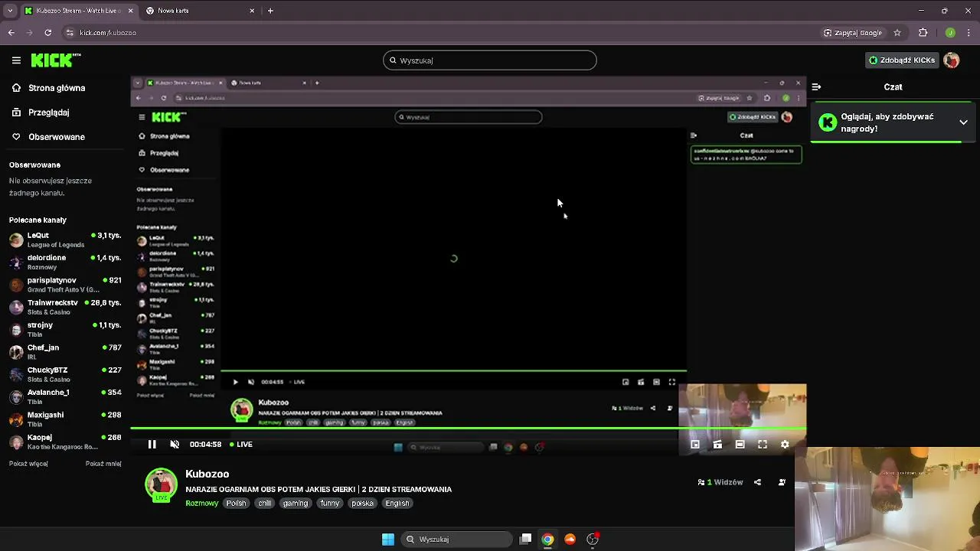Select the Polish tag
Viewport: 980px width, 551px height.
236,504
